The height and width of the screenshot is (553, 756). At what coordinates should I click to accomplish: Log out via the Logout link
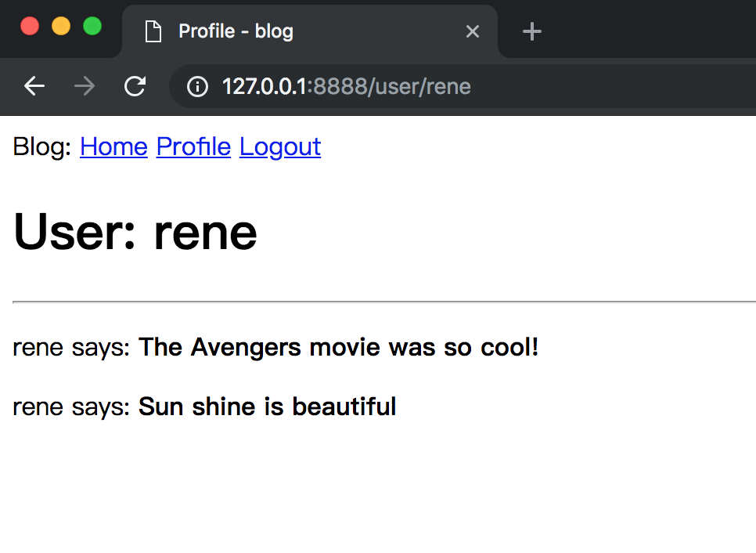pyautogui.click(x=279, y=146)
